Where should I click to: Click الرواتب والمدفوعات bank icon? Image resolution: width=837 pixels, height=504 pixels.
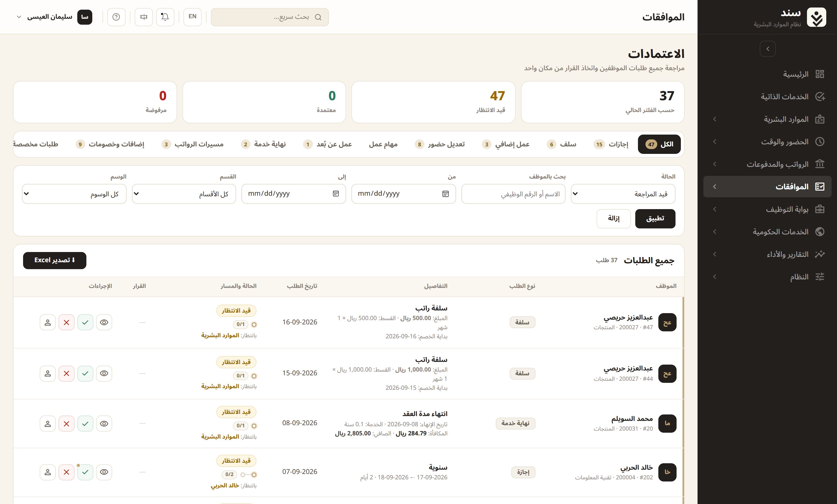coord(820,164)
